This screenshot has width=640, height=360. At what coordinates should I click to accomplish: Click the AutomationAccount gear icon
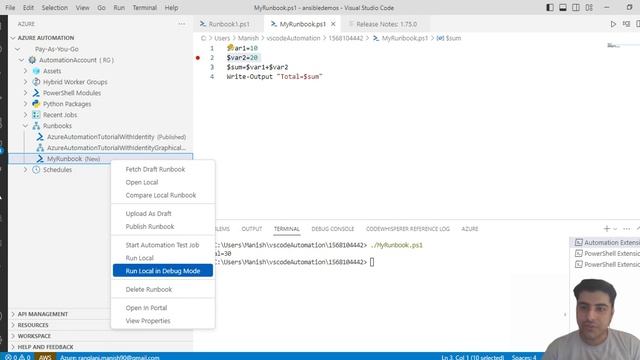(32, 60)
